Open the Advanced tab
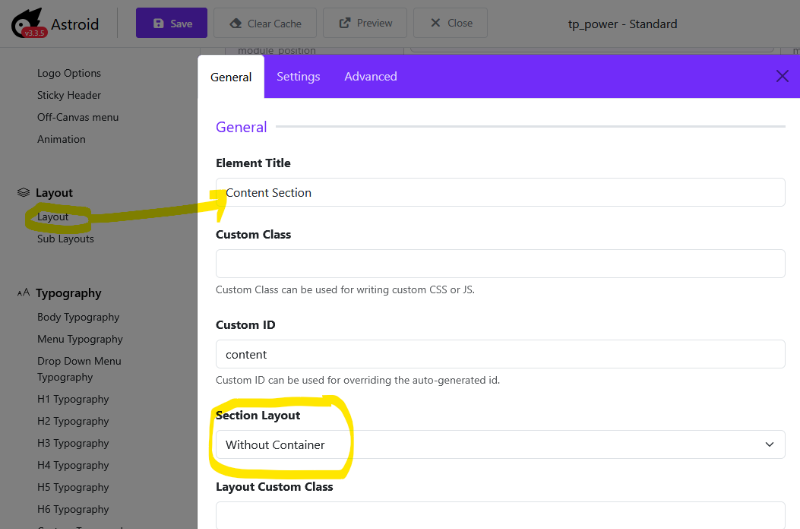The width and height of the screenshot is (800, 529). (370, 77)
